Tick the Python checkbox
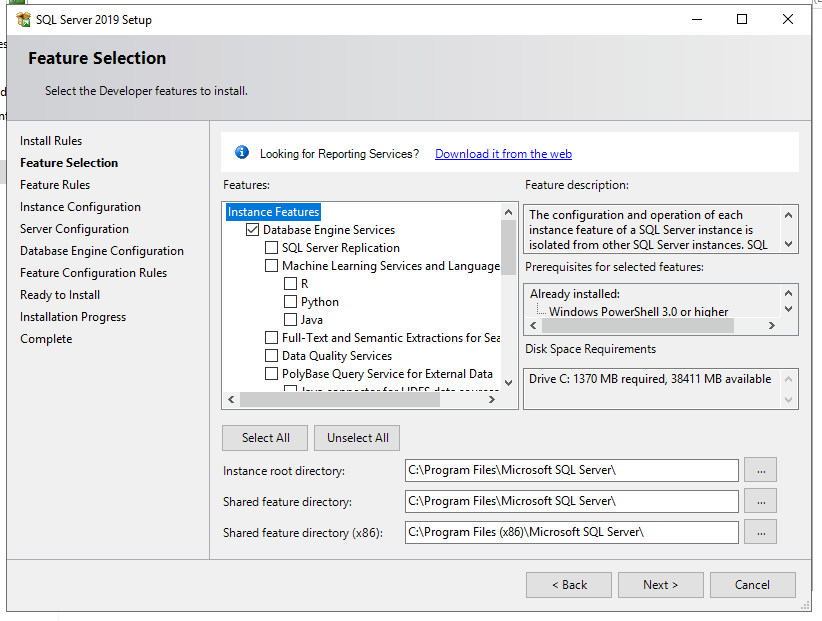This screenshot has width=822, height=621. (x=290, y=301)
